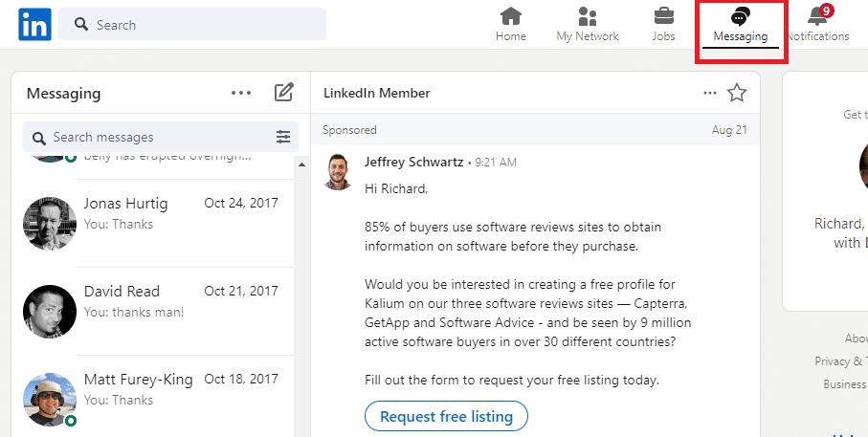
Task: Open conversation more options menu
Action: pos(709,93)
